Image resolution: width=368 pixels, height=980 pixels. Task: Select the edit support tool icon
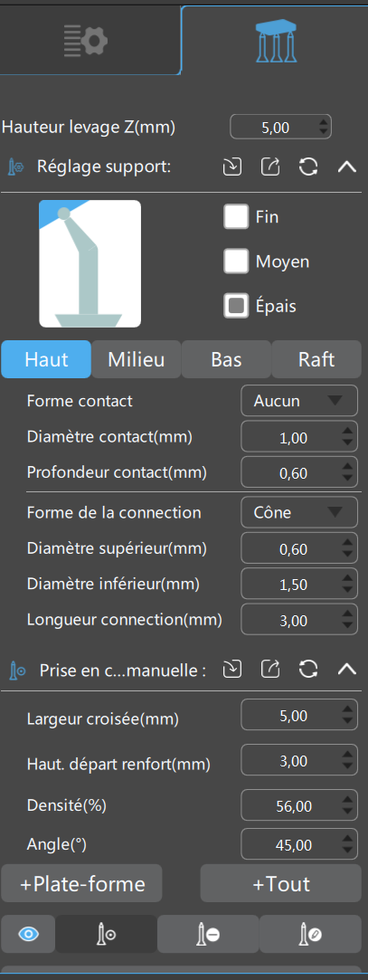(x=310, y=935)
